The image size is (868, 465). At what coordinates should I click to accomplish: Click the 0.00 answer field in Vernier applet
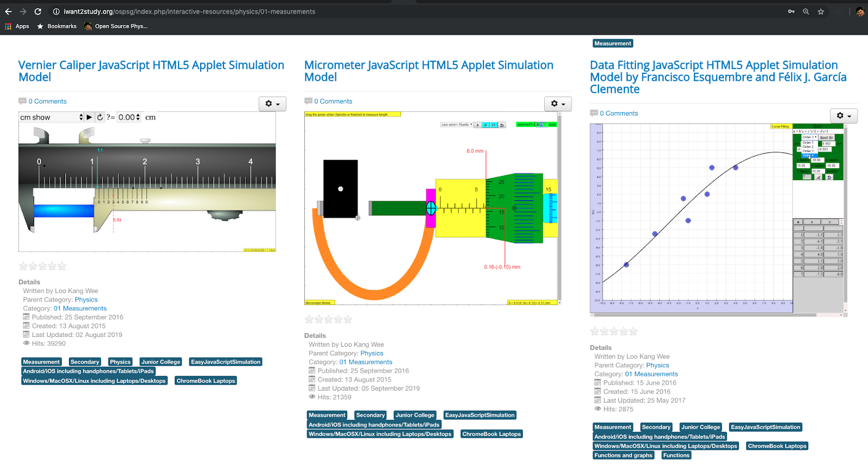click(x=129, y=117)
